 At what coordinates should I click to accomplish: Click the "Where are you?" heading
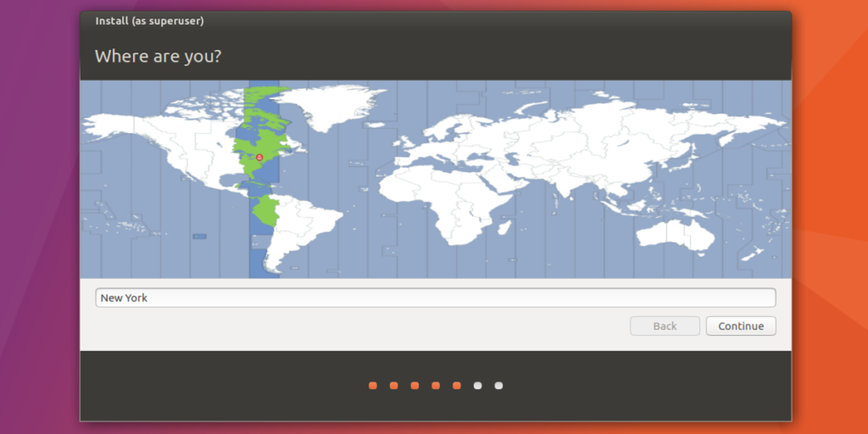(158, 56)
